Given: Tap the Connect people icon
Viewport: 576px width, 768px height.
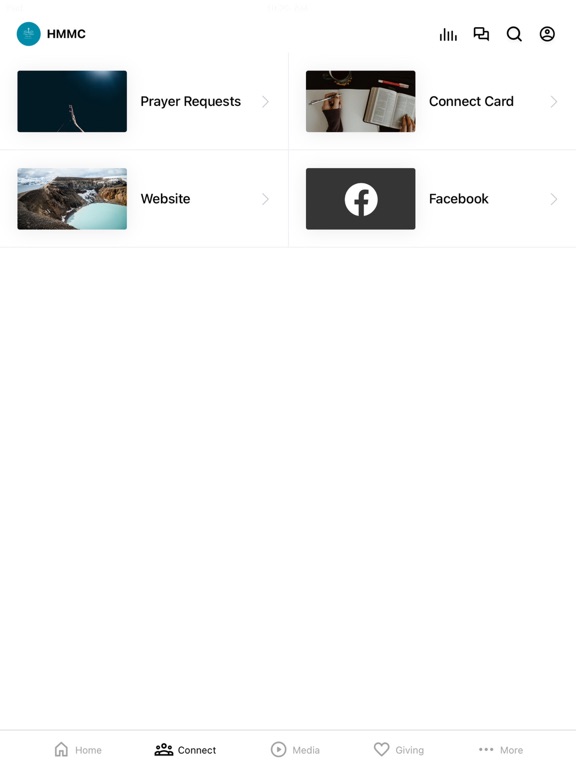Looking at the screenshot, I should coord(164,749).
